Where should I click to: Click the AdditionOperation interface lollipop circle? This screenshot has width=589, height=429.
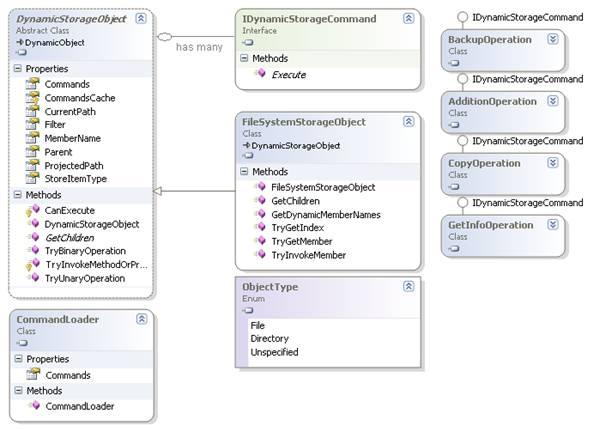pyautogui.click(x=462, y=79)
